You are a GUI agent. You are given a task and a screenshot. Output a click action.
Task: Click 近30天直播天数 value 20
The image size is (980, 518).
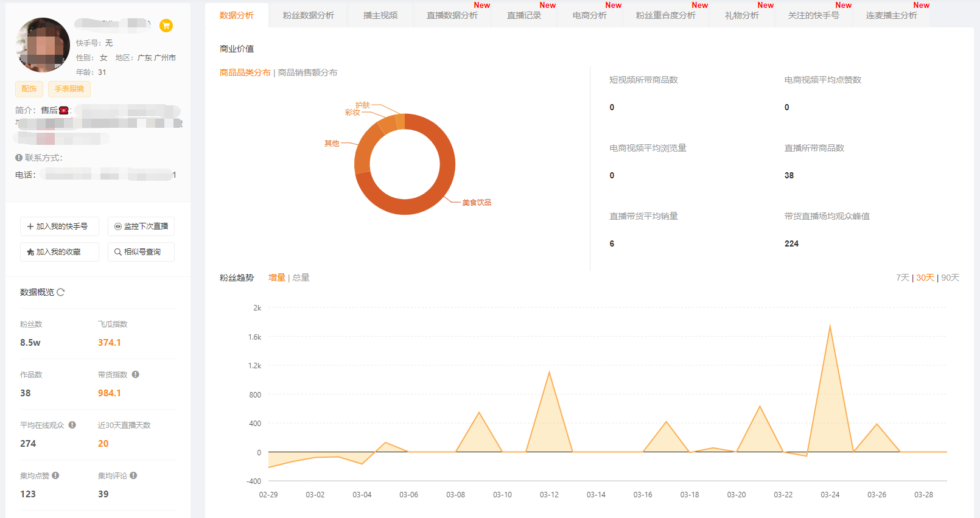pyautogui.click(x=103, y=444)
